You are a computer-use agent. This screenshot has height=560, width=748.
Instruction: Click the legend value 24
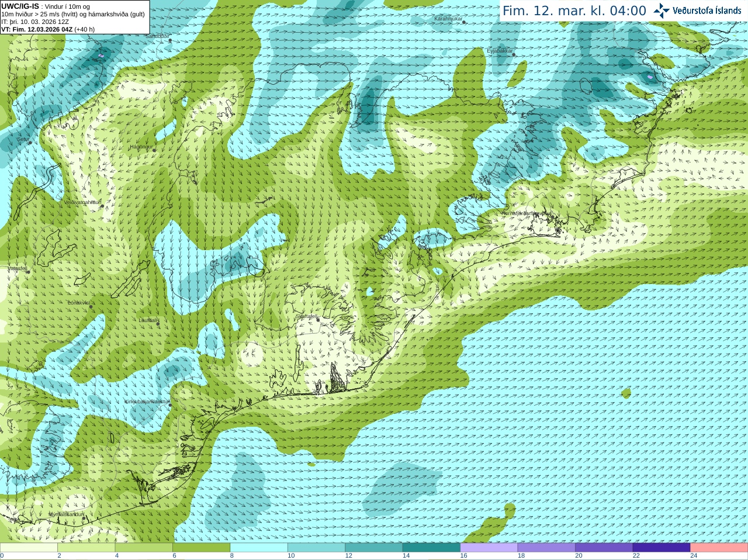[694, 556]
